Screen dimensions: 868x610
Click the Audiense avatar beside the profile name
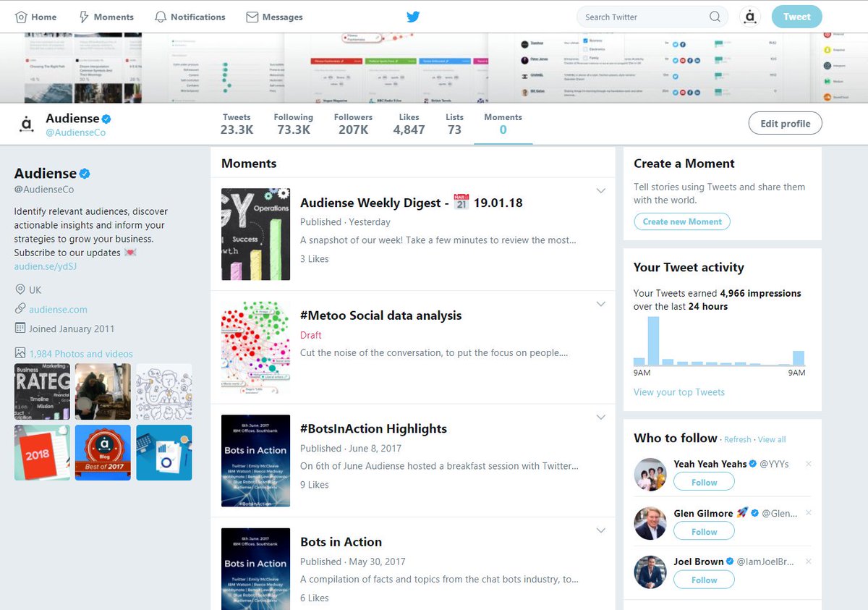pyautogui.click(x=27, y=124)
